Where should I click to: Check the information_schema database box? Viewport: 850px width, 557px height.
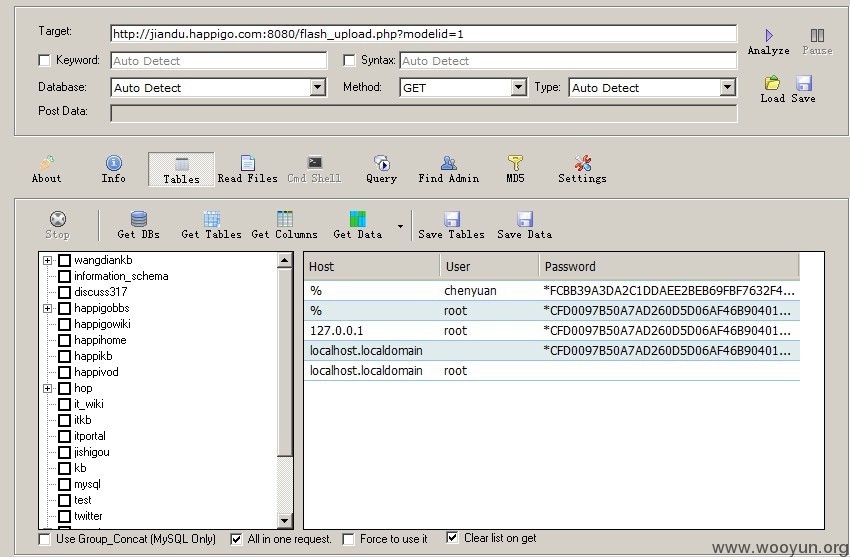pos(65,276)
